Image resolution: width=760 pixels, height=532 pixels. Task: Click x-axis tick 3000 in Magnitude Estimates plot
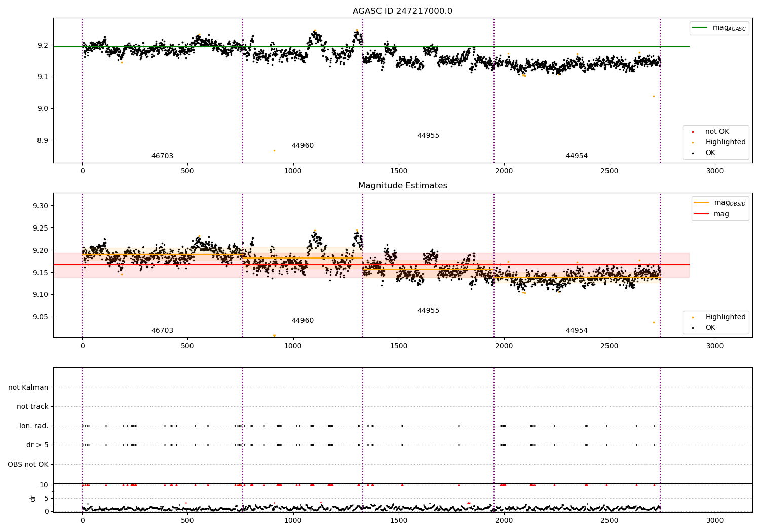715,346
